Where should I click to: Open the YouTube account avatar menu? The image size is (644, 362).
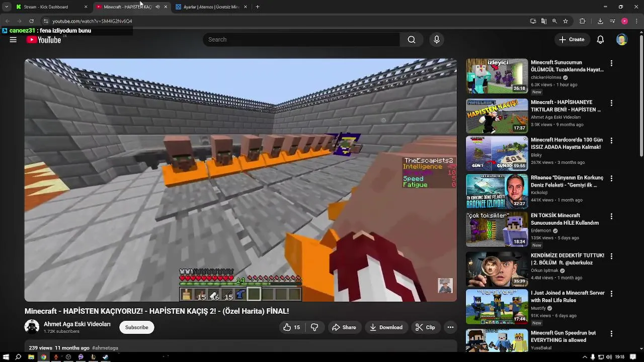tap(622, 40)
